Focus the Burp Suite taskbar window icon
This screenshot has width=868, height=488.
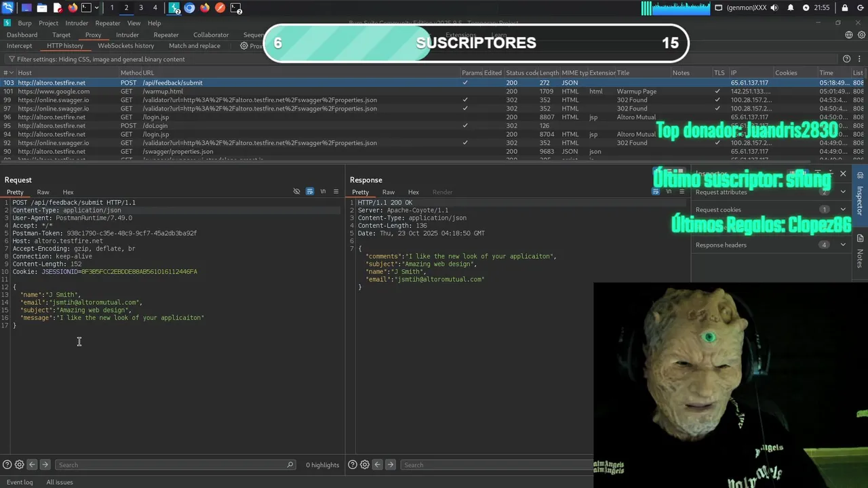pos(174,8)
